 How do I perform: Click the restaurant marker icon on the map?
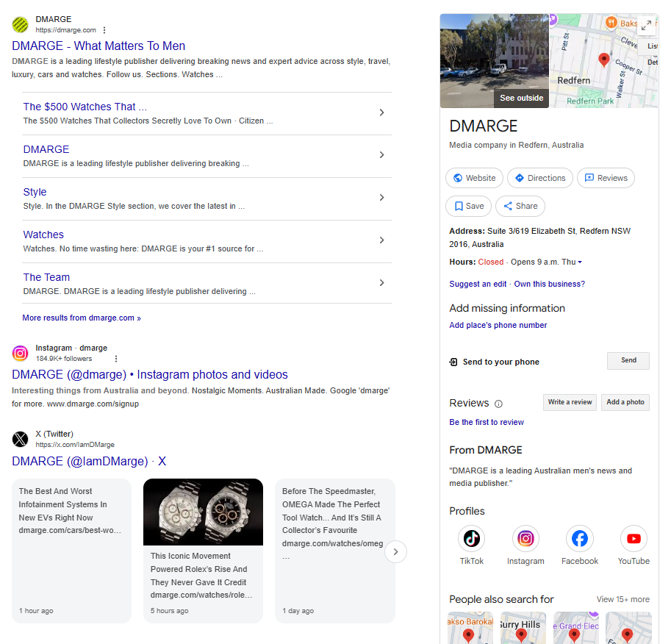[x=611, y=22]
